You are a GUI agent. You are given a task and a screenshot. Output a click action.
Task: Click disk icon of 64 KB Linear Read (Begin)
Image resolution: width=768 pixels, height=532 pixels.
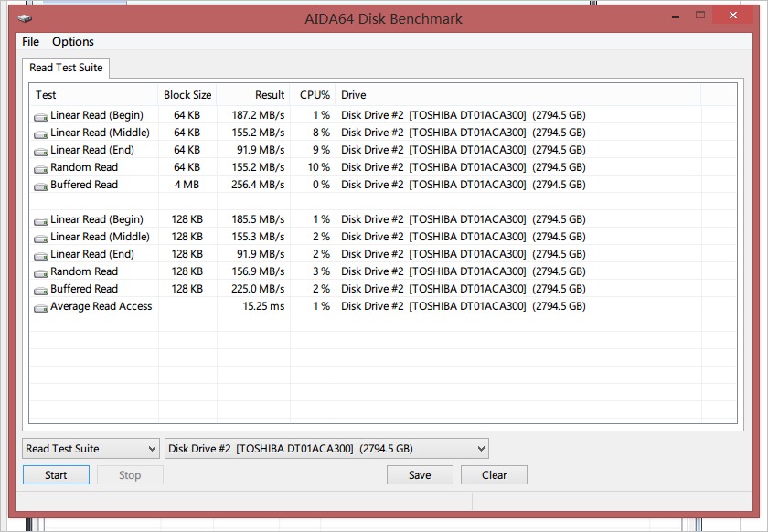pos(40,117)
